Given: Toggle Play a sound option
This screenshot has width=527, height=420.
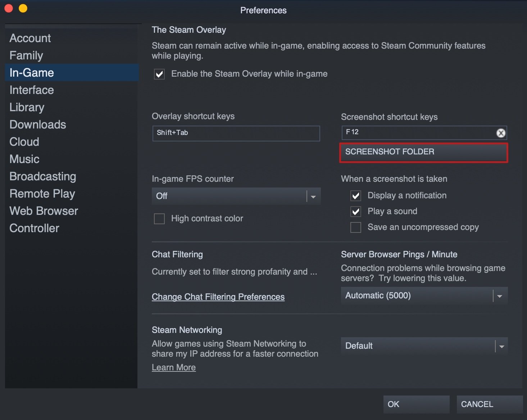Looking at the screenshot, I should pos(355,212).
